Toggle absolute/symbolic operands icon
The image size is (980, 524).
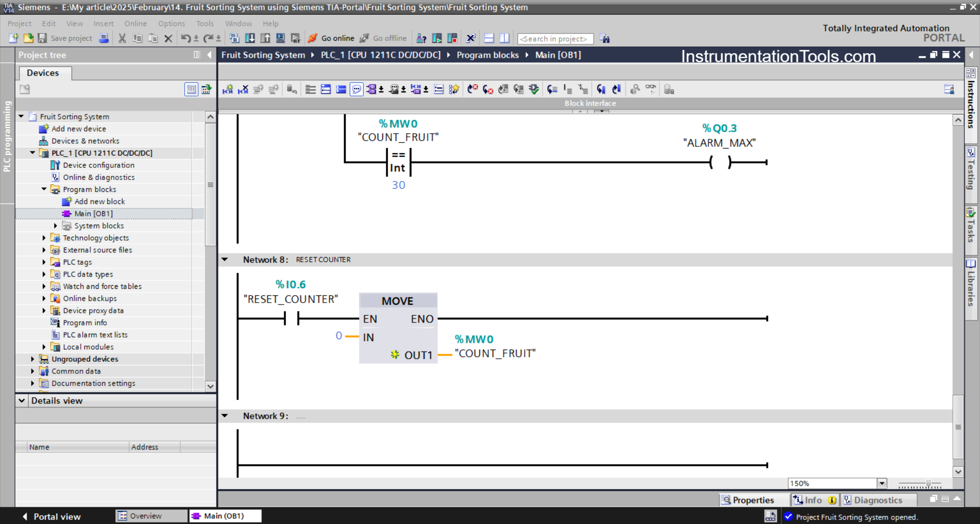[x=371, y=89]
